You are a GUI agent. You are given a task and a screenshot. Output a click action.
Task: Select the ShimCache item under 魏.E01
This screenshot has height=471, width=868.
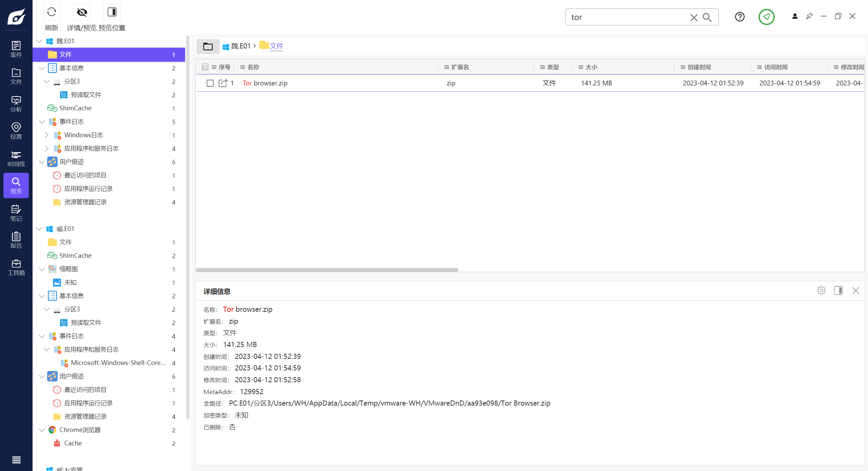pyautogui.click(x=75, y=108)
